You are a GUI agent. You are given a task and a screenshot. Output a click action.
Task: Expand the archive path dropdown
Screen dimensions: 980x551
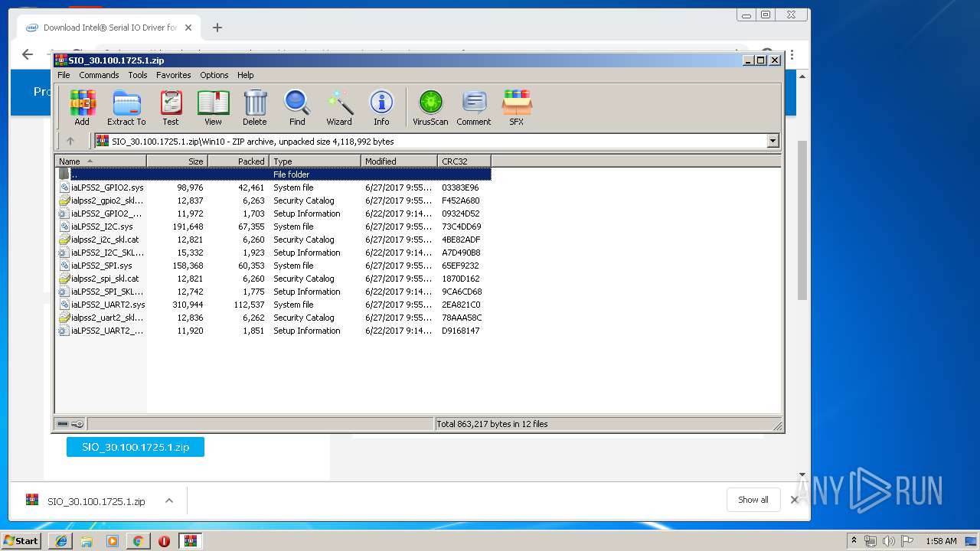tap(773, 141)
